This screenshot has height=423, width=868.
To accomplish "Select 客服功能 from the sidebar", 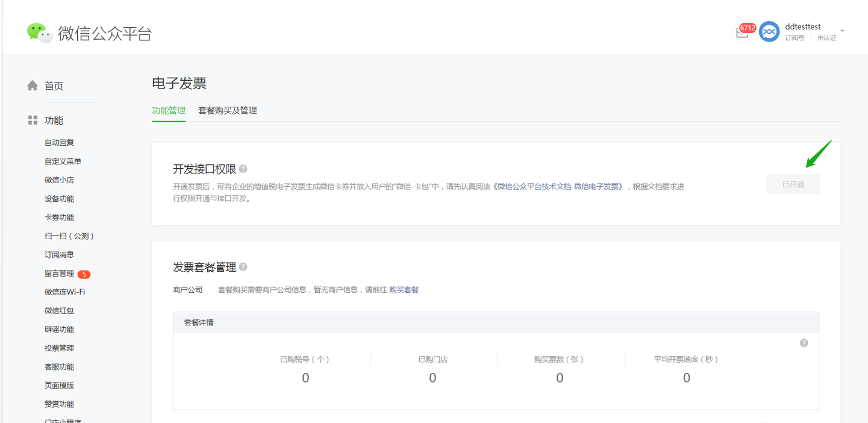I will (59, 367).
